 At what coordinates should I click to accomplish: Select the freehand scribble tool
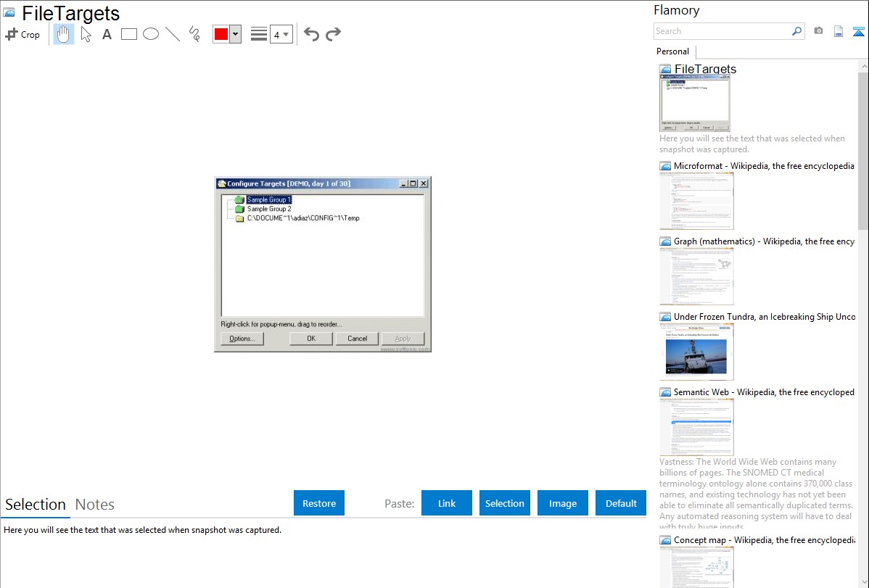(194, 34)
